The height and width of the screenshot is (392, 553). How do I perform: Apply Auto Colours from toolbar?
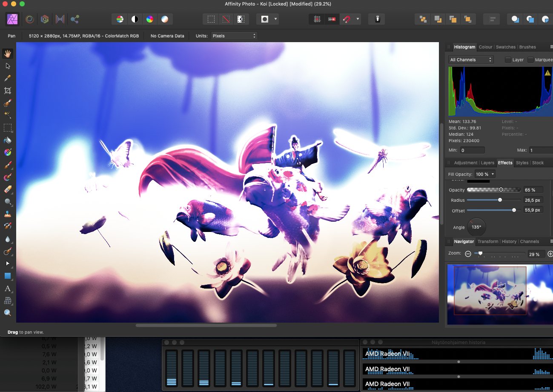(x=149, y=19)
